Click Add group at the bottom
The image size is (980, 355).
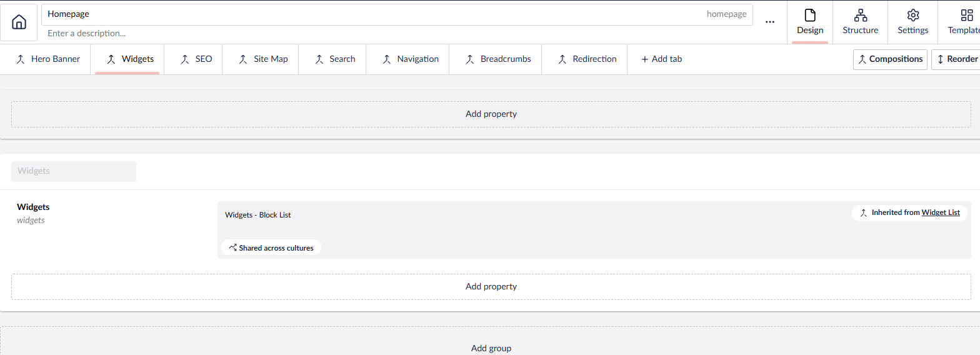click(x=491, y=348)
